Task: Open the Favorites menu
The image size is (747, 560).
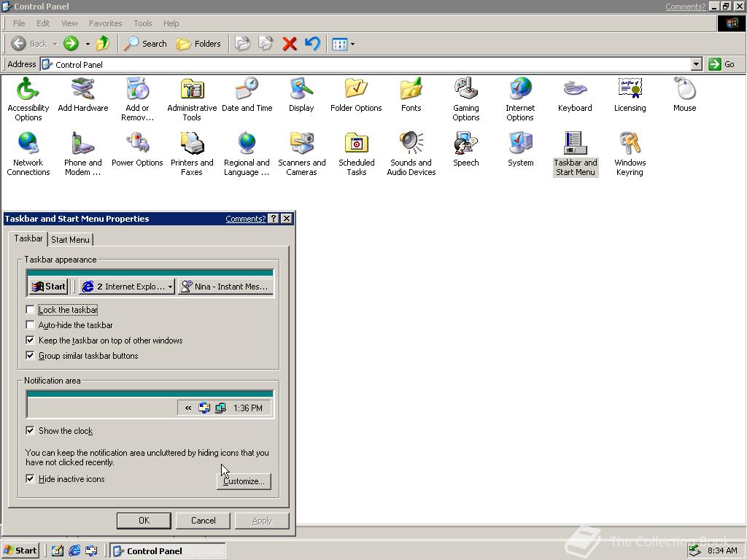Action: 106,23
